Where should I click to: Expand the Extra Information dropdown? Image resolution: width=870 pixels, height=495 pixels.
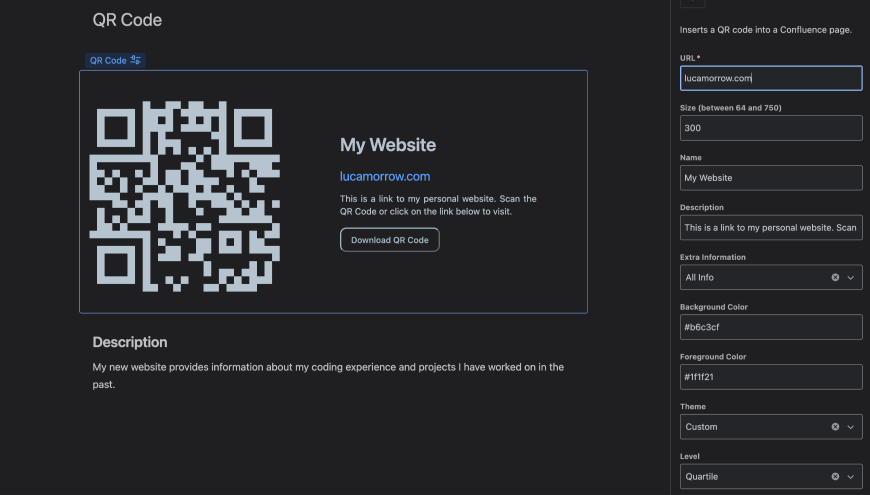851,277
